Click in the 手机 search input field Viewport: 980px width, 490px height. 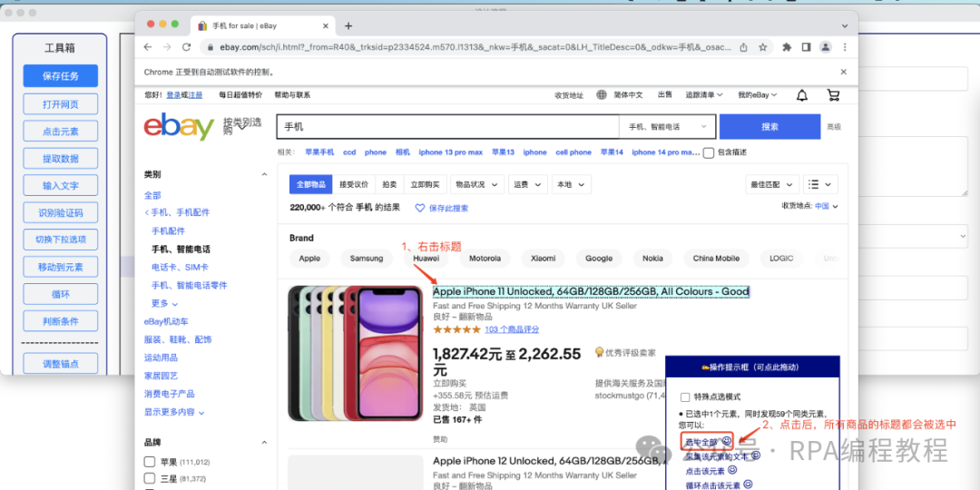pyautogui.click(x=447, y=126)
